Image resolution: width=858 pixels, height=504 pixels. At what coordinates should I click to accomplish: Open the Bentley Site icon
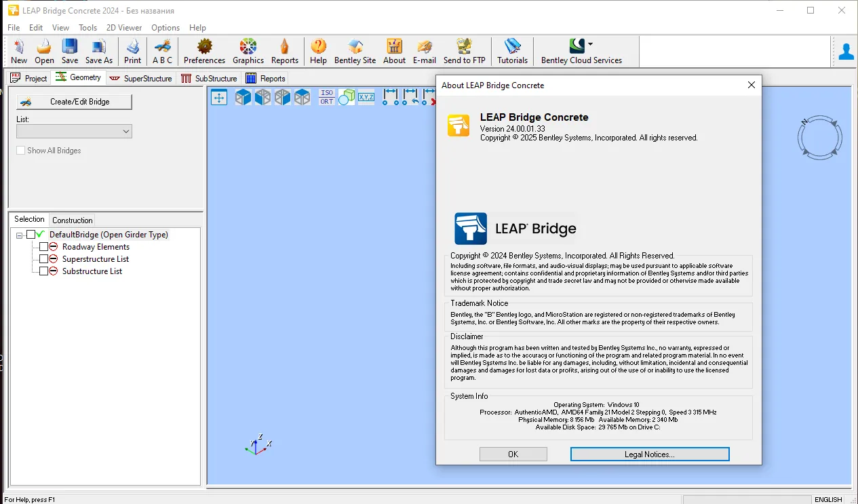tap(355, 47)
